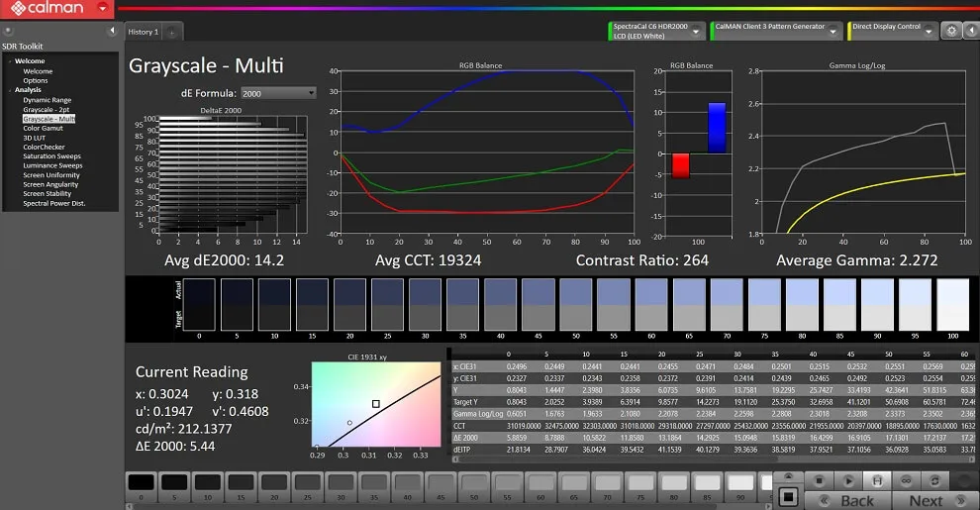Add a new history tab with plus icon
Screen dimensions: 980x510
(170, 33)
